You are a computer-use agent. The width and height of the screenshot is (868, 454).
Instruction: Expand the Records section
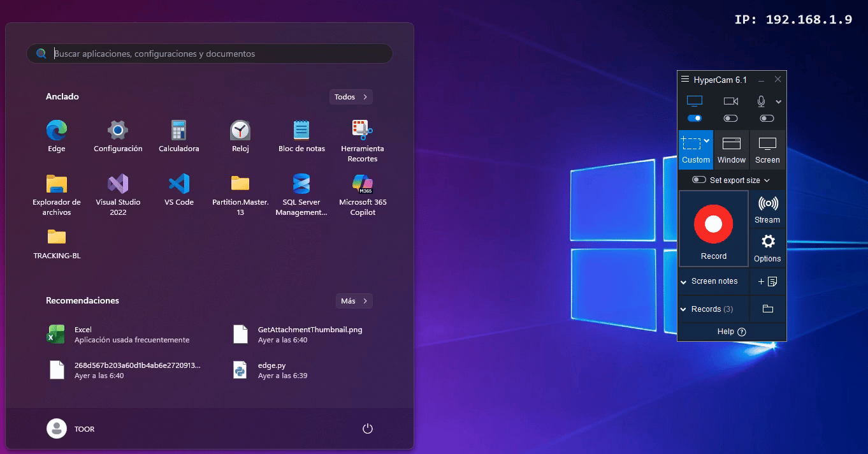tap(684, 309)
